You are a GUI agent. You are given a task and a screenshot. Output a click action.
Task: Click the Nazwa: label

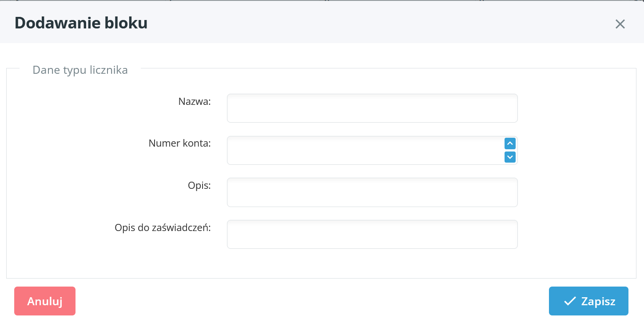(x=194, y=101)
